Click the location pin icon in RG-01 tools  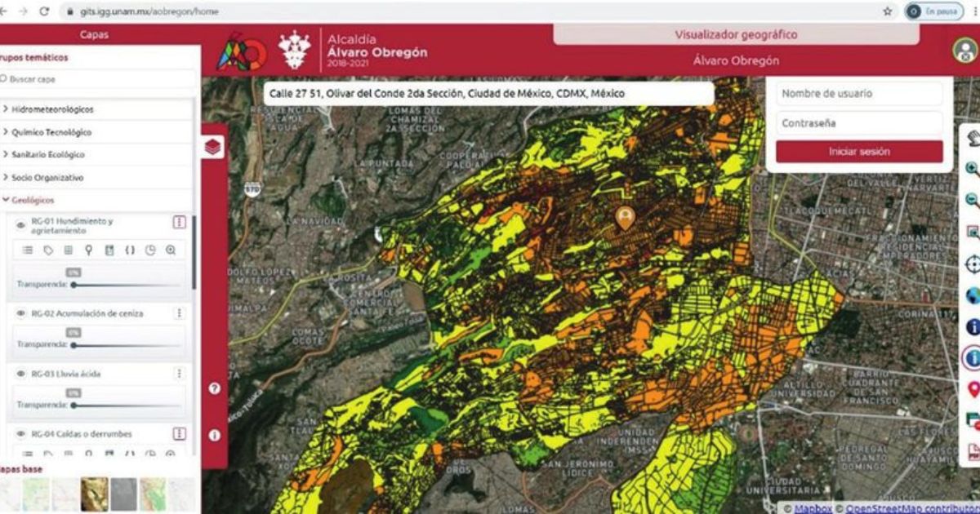tap(89, 250)
